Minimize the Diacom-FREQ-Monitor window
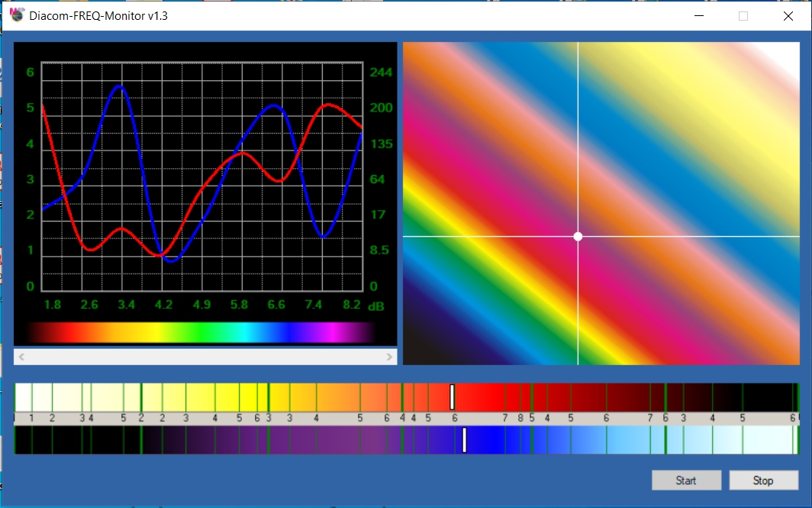The height and width of the screenshot is (508, 812). click(x=699, y=15)
